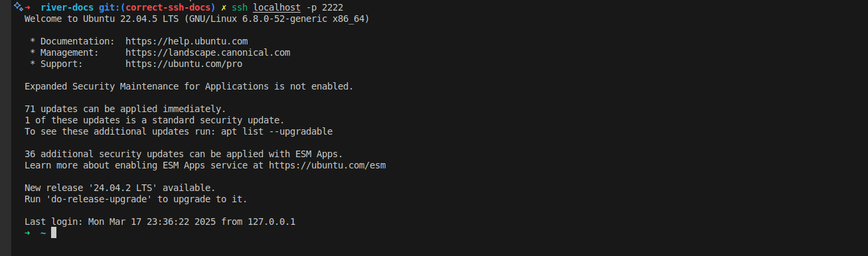Viewport: 868px width, 256px height.
Task: Click the tilde directory in the bottom prompt
Action: pos(43,233)
